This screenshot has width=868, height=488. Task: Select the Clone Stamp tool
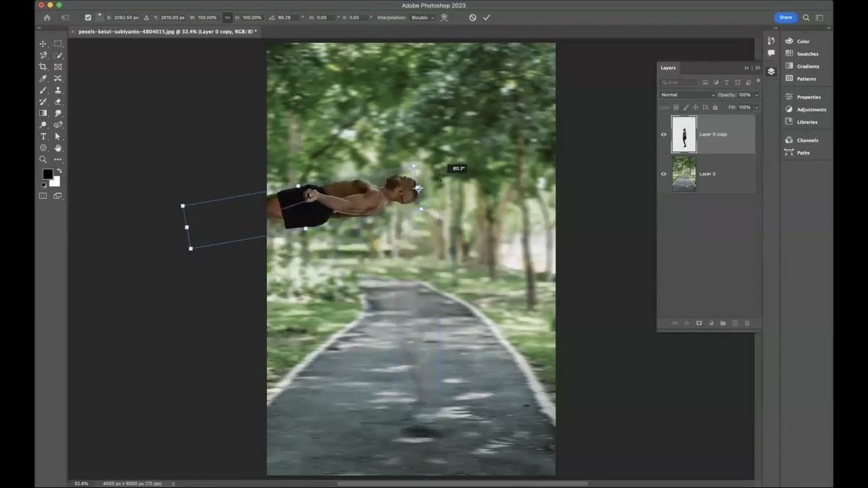(x=58, y=90)
